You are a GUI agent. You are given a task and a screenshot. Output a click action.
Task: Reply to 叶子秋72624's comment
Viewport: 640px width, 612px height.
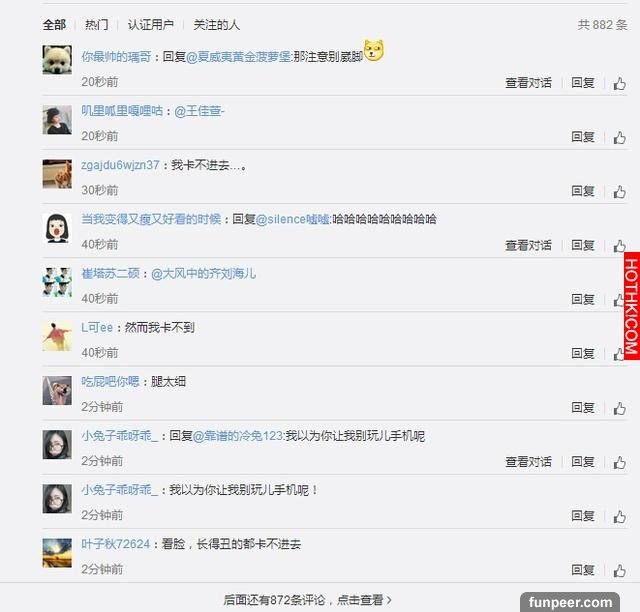(x=582, y=570)
